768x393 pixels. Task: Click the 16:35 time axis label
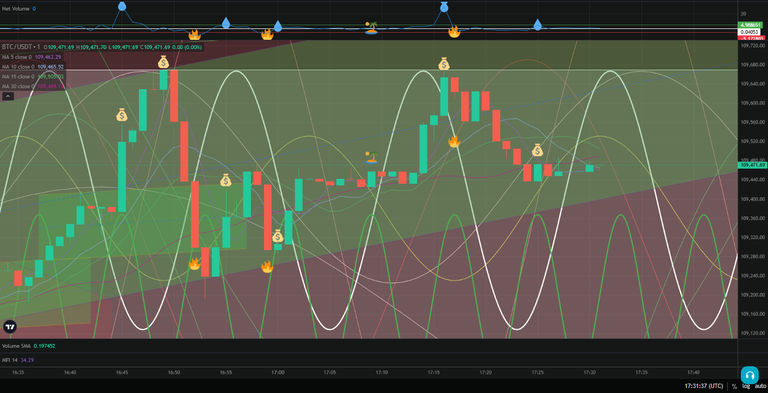pos(18,373)
